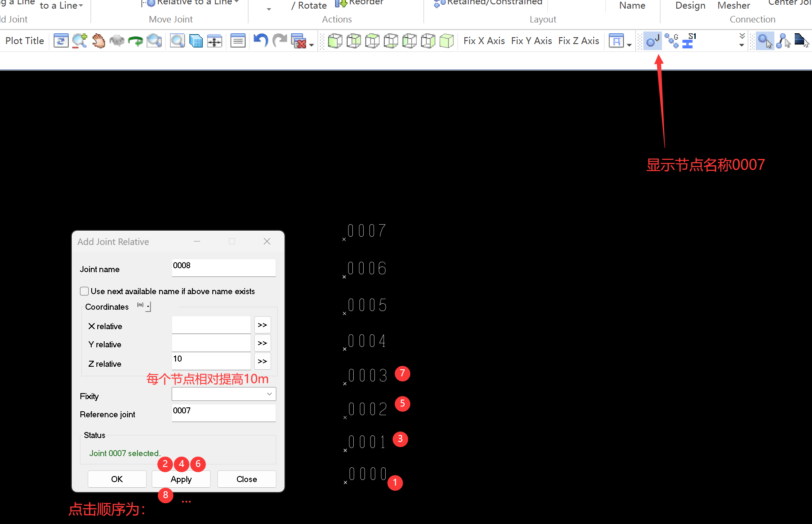Click the Undo arrow icon

(x=261, y=41)
